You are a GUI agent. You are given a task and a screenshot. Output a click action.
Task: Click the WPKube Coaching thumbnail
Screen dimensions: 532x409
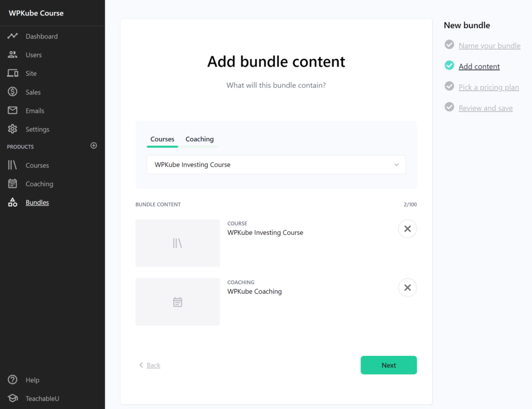177,302
